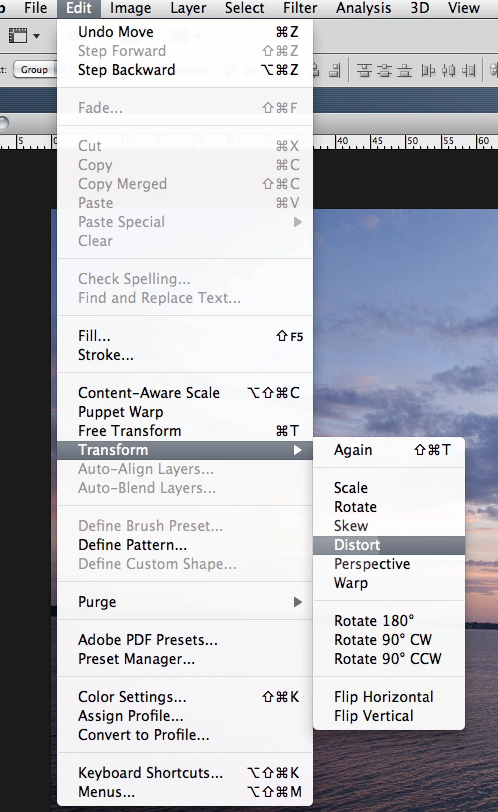Open the Layer menu
Image resolution: width=498 pixels, height=812 pixels.
pos(188,8)
